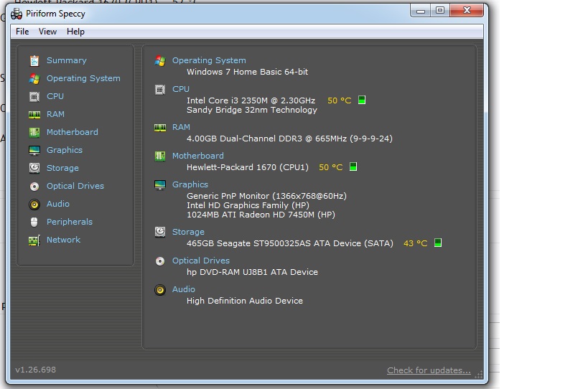
Task: Click the Peripherals mouse icon in sidebar
Action: click(34, 222)
